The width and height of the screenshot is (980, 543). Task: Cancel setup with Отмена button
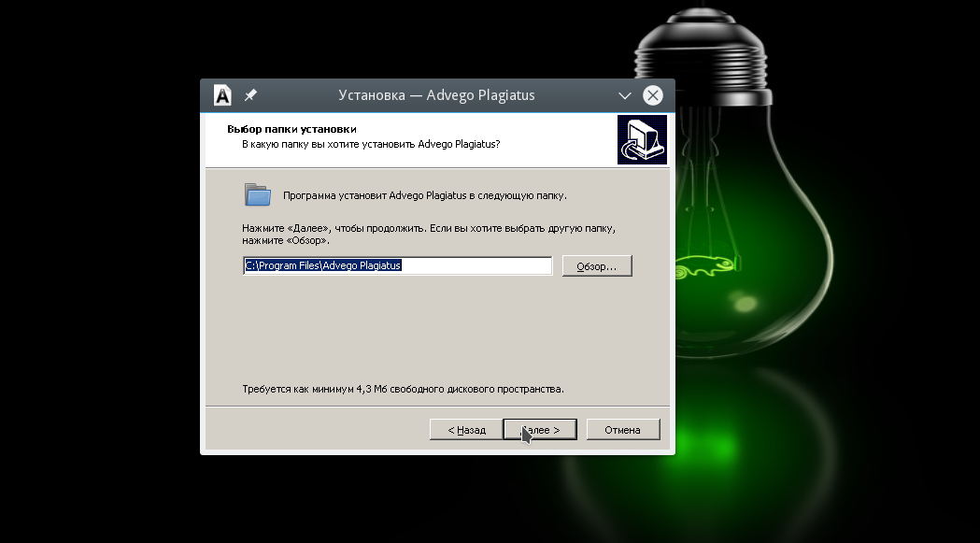(622, 430)
